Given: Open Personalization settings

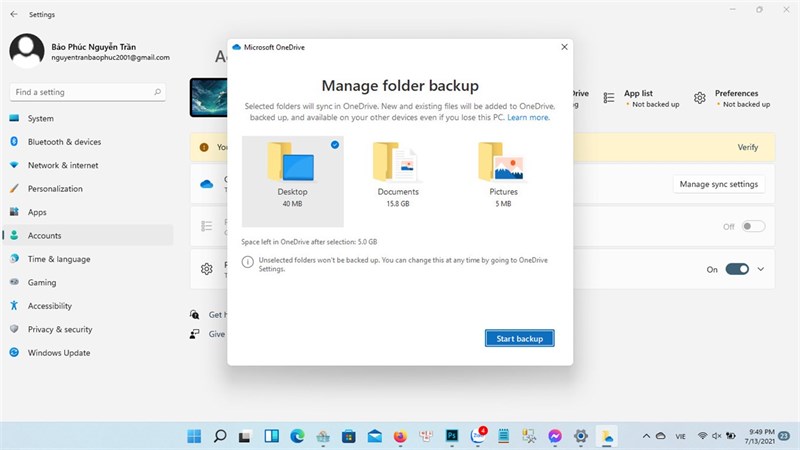Looking at the screenshot, I should pyautogui.click(x=88, y=189).
